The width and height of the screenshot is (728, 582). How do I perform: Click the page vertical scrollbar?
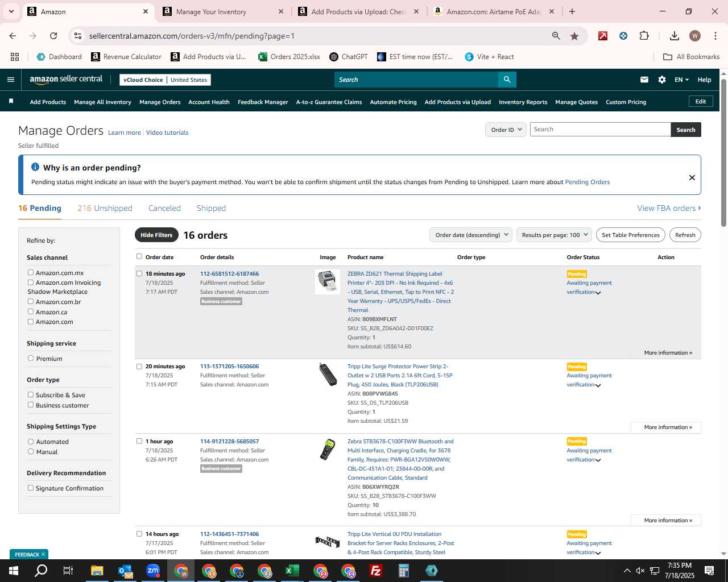[723, 153]
